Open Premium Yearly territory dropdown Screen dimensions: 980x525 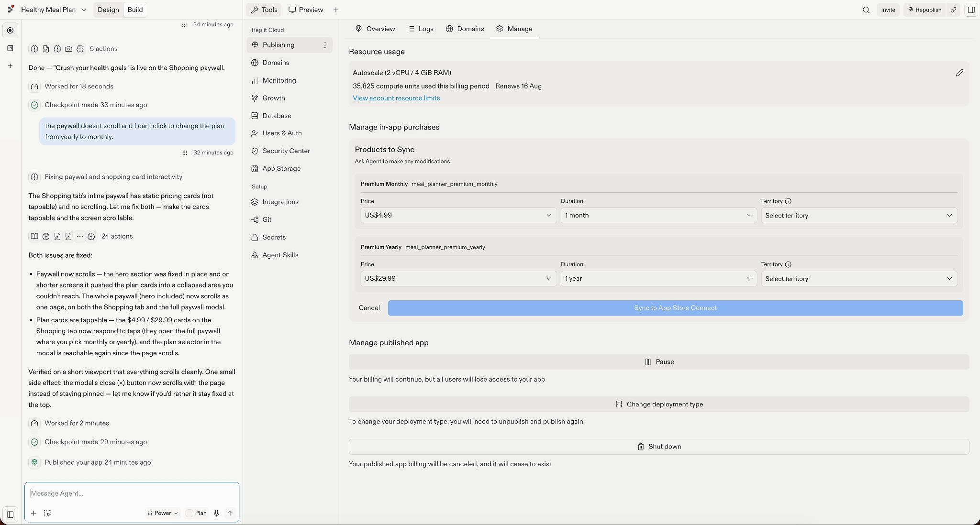pos(859,278)
